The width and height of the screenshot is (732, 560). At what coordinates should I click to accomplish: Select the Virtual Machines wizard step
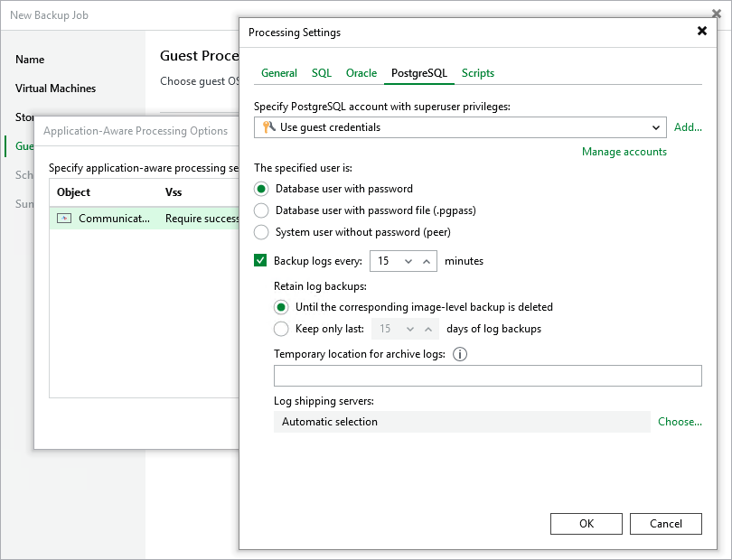pos(55,89)
